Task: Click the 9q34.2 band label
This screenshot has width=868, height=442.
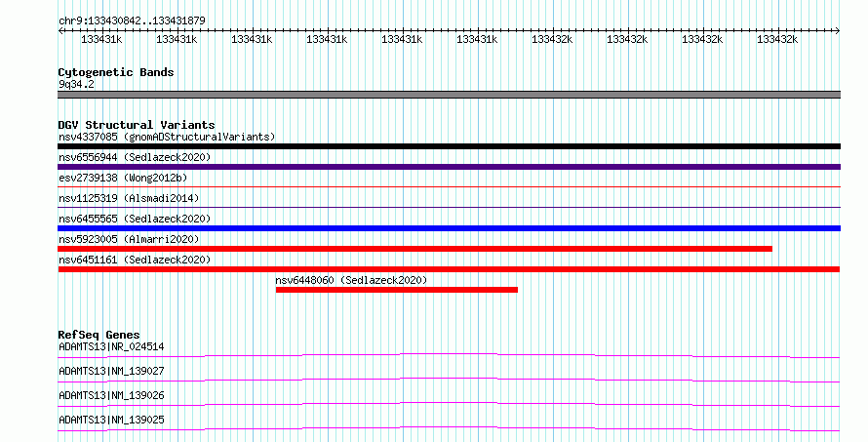Action: coord(76,84)
